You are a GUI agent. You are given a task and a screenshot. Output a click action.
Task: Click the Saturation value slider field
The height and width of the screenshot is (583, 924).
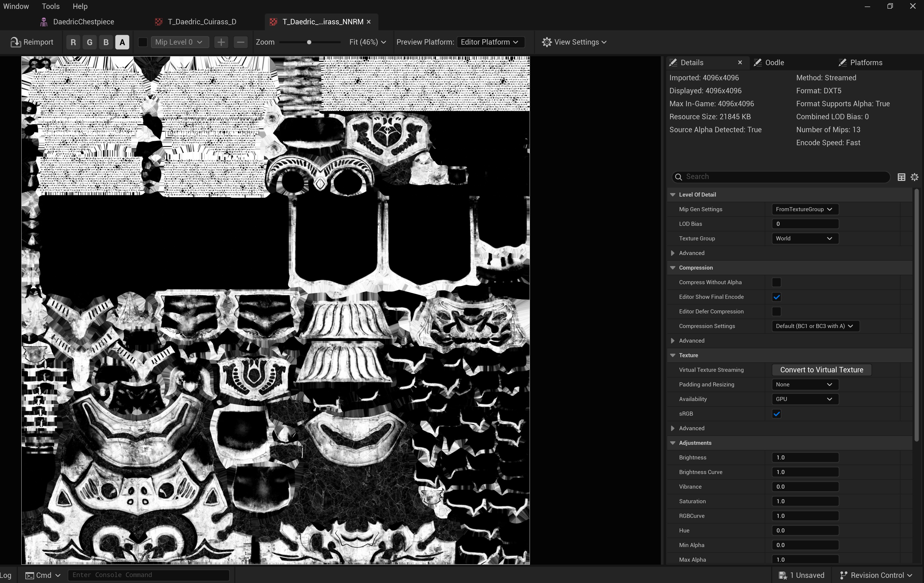[805, 501]
